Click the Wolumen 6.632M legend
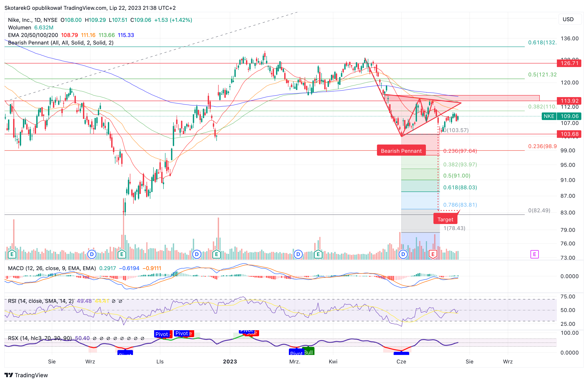This screenshot has width=588, height=383. click(31, 27)
